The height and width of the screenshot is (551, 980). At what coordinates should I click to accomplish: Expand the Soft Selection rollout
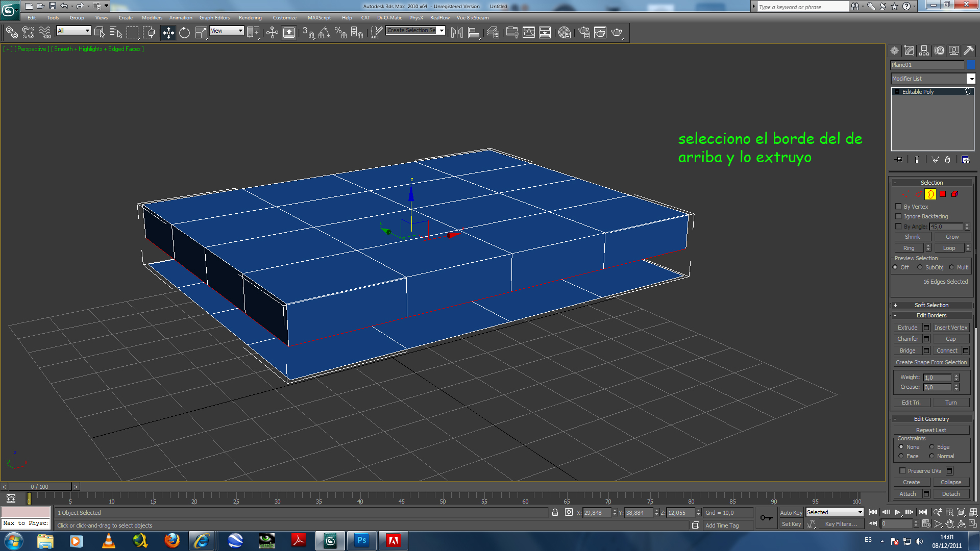click(x=931, y=305)
